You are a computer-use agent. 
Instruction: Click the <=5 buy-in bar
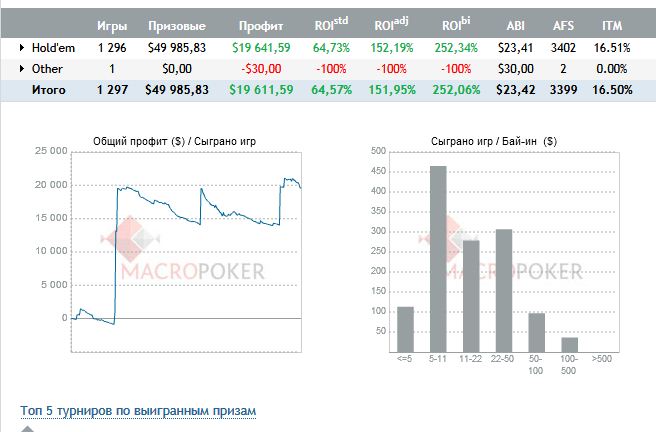(405, 329)
